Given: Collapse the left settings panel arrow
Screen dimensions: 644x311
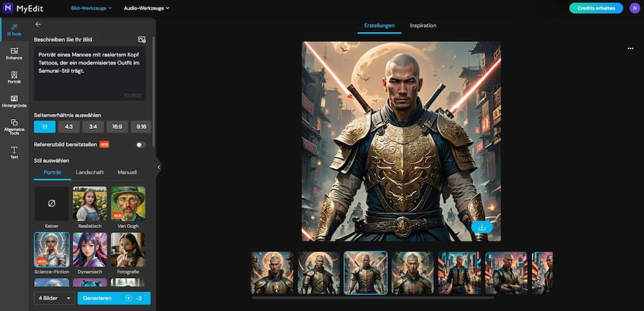Looking at the screenshot, I should 158,167.
